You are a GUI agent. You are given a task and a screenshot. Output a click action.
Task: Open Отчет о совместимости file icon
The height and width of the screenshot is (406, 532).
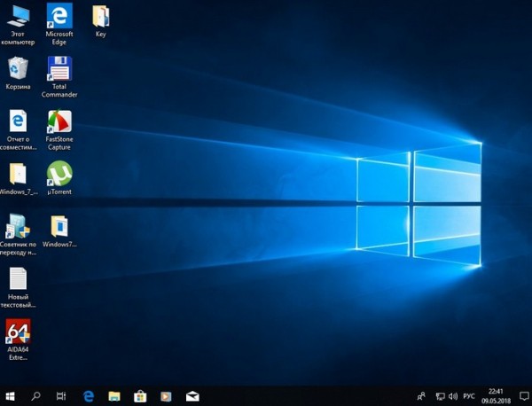18,129
